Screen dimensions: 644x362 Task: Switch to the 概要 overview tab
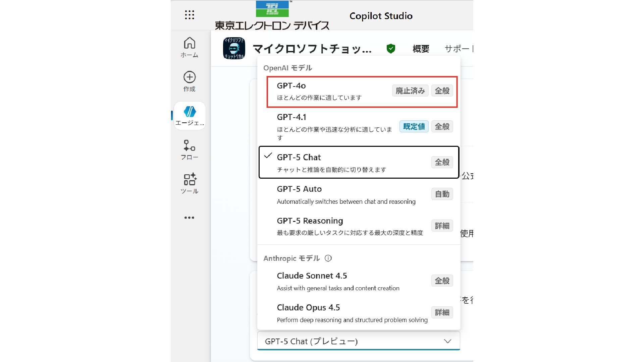pyautogui.click(x=421, y=49)
